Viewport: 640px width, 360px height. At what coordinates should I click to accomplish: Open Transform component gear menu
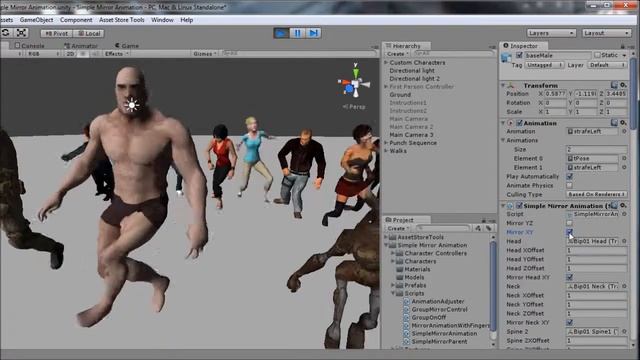click(623, 85)
